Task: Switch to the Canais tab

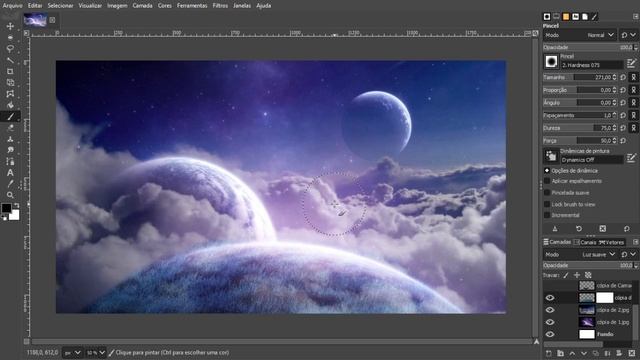Action: (x=585, y=242)
